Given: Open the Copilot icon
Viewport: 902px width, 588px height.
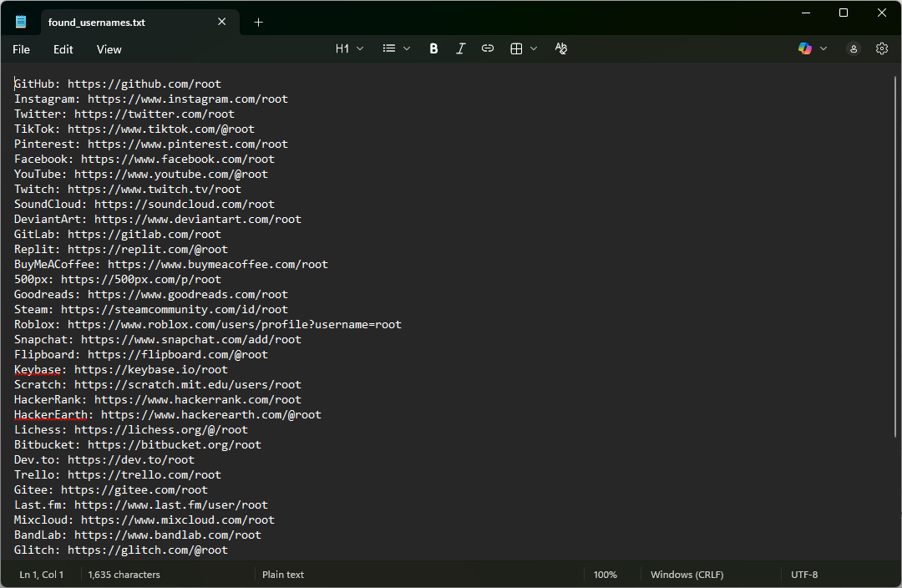Looking at the screenshot, I should tap(805, 49).
